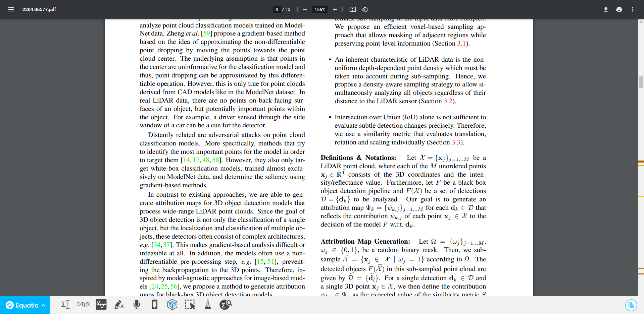The height and width of the screenshot is (314, 644).
Task: Click the 'Attribution Map Generation:' heading
Action: click(365, 242)
